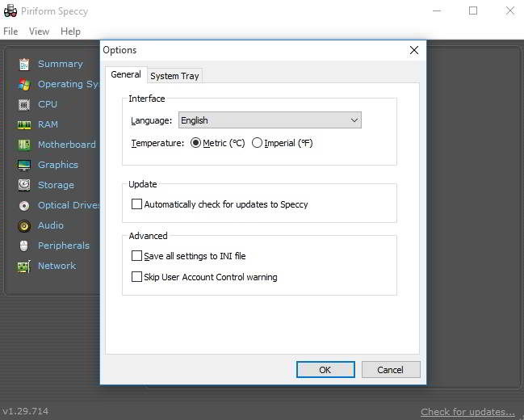The height and width of the screenshot is (420, 524).
Task: Click the Motherboard icon in sidebar
Action: (x=23, y=145)
